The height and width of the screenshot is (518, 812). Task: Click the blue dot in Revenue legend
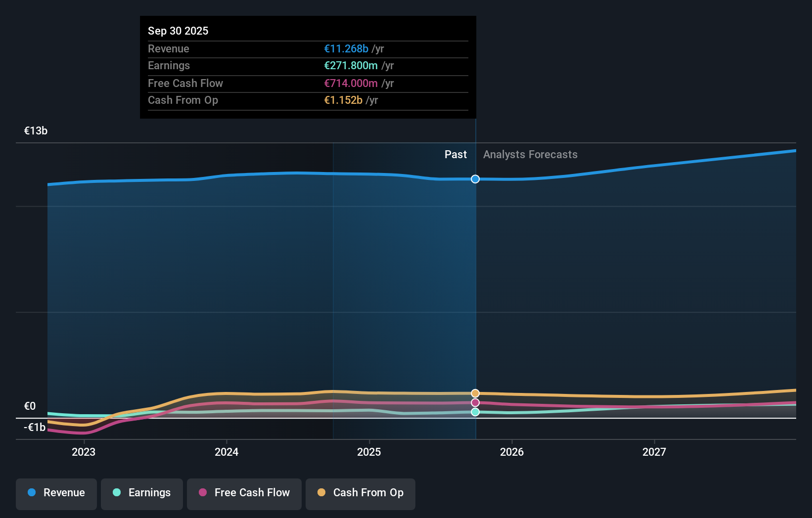[31, 493]
